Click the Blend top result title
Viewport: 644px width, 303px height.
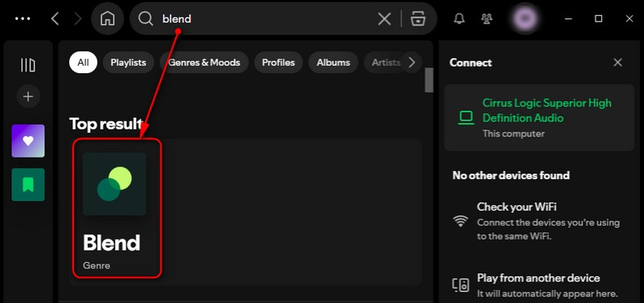(x=111, y=243)
